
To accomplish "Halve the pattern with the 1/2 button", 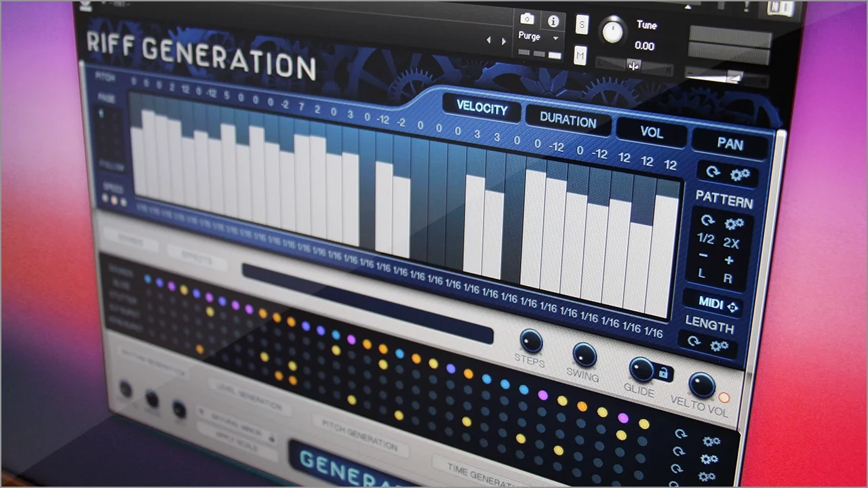I will pyautogui.click(x=705, y=239).
